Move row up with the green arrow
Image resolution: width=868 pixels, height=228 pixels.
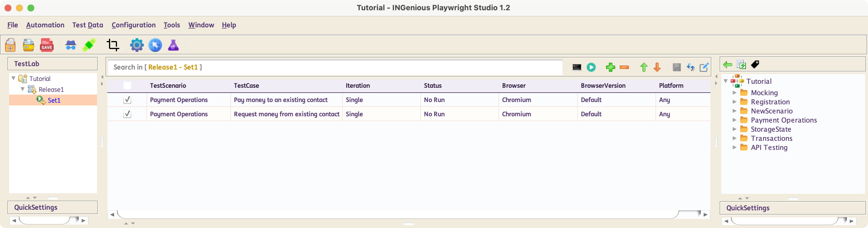pos(644,67)
